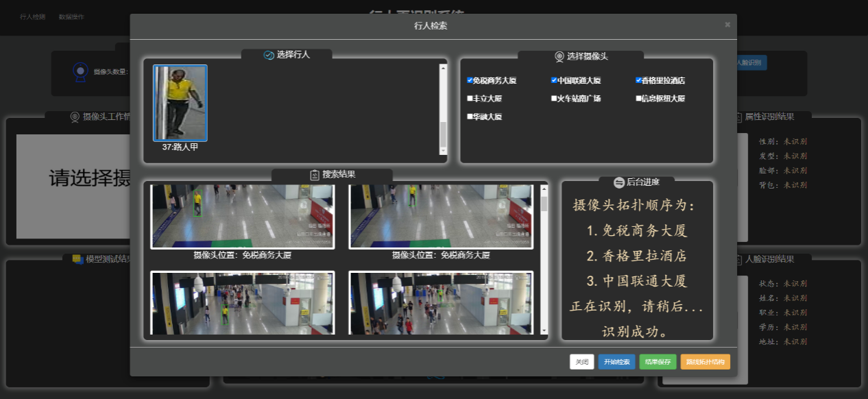This screenshot has height=399, width=868.
Task: Close the 行人检索 dialog with the × icon
Action: (727, 25)
